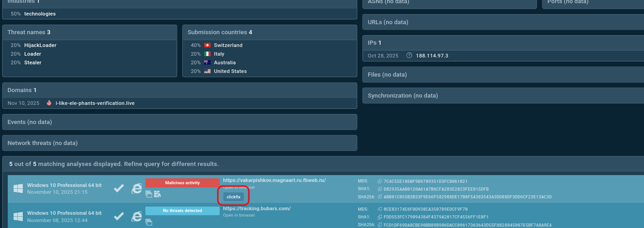Click the Internet Explorer icon on the no-threats row

[x=136, y=216]
